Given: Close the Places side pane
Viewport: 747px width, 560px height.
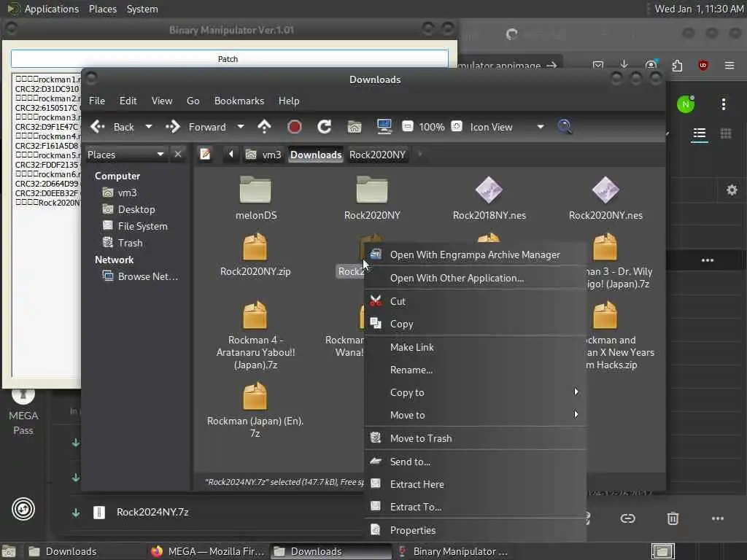Looking at the screenshot, I should pos(178,155).
